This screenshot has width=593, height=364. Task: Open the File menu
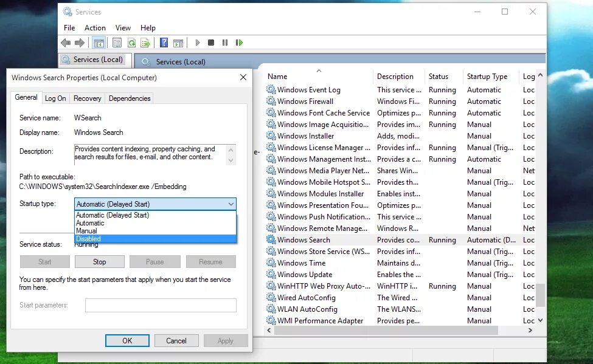69,27
